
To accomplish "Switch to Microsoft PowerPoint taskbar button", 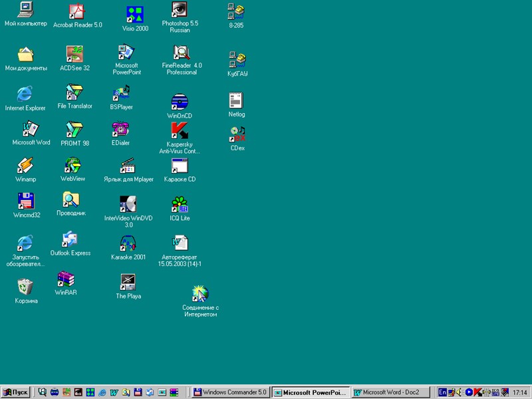I will pyautogui.click(x=311, y=392).
